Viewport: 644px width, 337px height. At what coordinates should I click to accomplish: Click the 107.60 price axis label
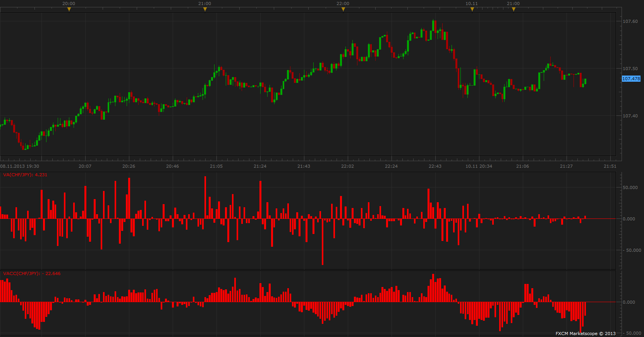coord(630,21)
